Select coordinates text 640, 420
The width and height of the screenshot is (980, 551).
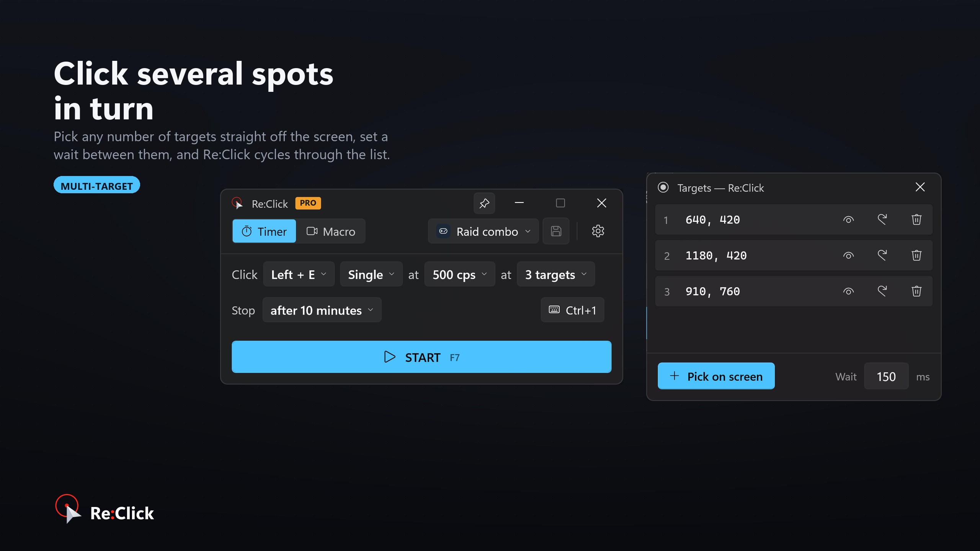(712, 220)
